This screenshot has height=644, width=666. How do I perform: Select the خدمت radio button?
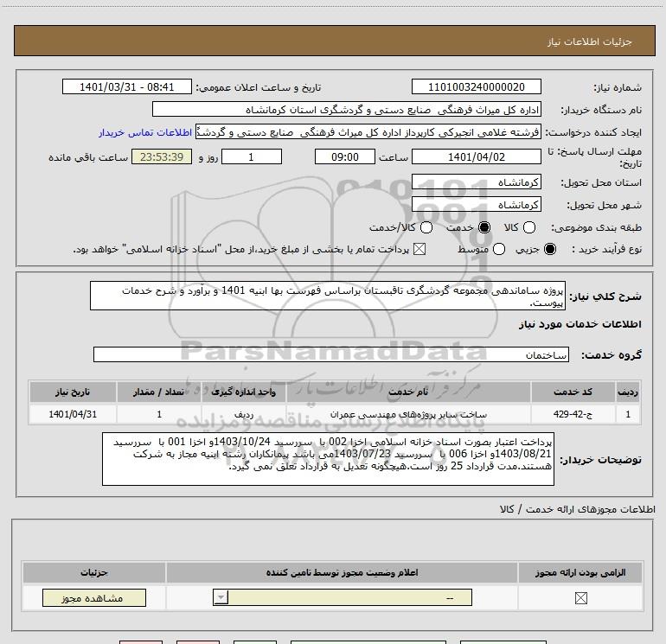click(484, 227)
